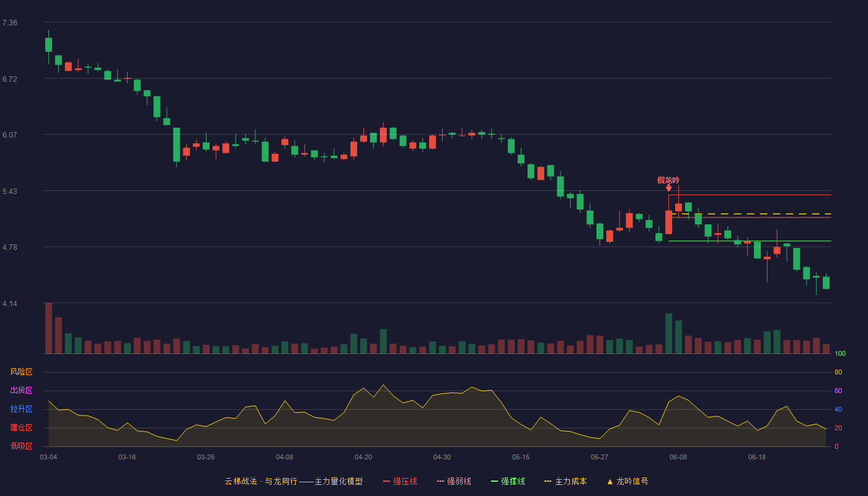
Task: Toggle the 龙吟信号 legend entry
Action: point(627,481)
